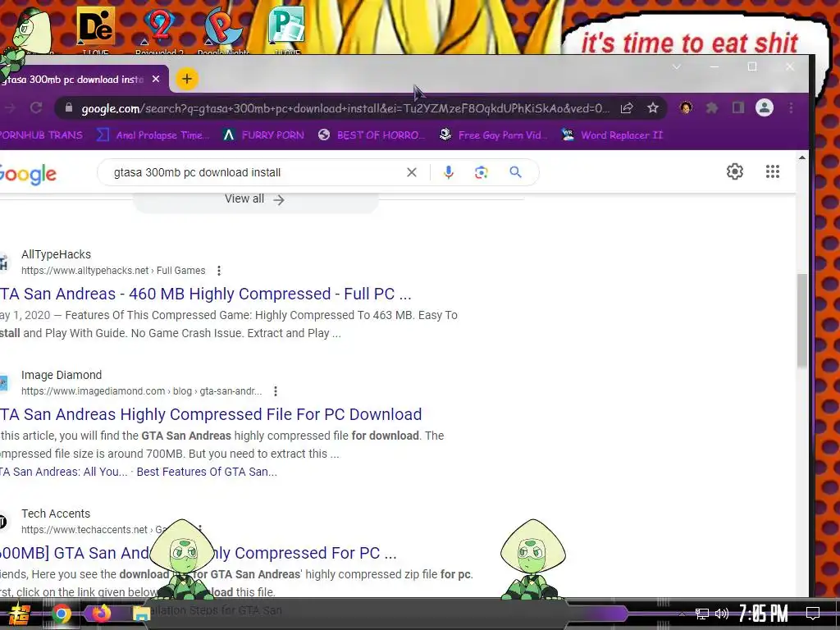
Task: Clear the search query with the X
Action: click(412, 172)
